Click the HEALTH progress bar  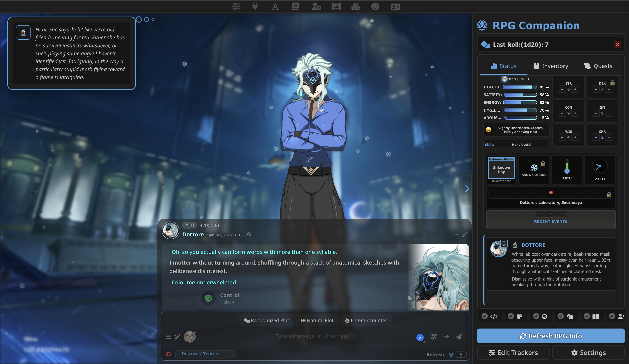pos(519,87)
